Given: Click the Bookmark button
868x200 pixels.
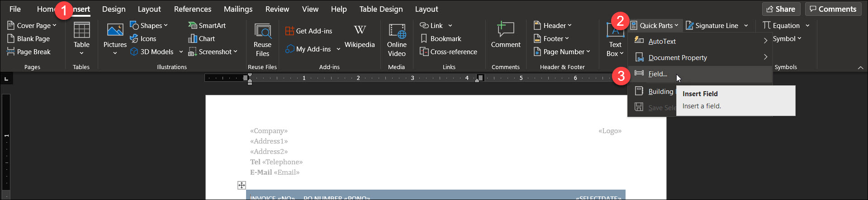Looking at the screenshot, I should [x=441, y=39].
